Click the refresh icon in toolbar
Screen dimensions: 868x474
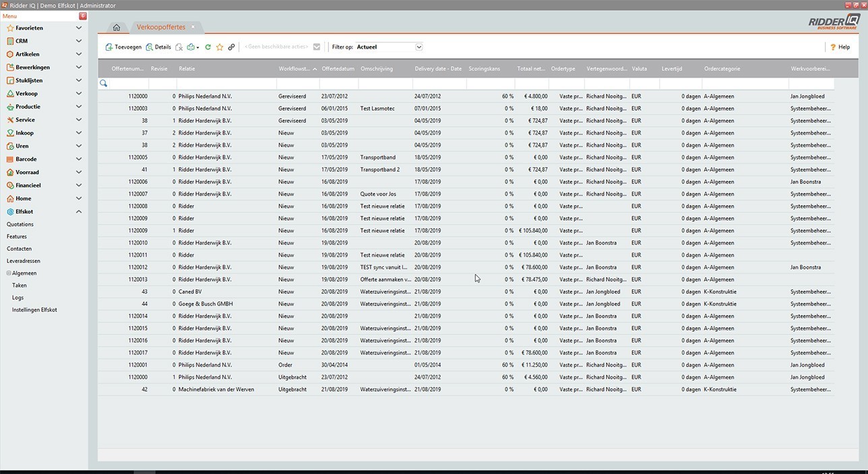208,47
